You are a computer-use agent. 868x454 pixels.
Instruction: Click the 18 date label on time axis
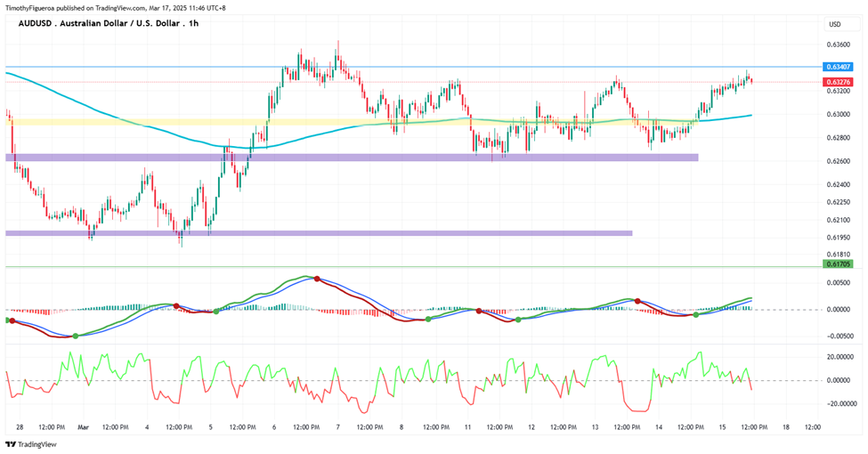[x=786, y=427]
